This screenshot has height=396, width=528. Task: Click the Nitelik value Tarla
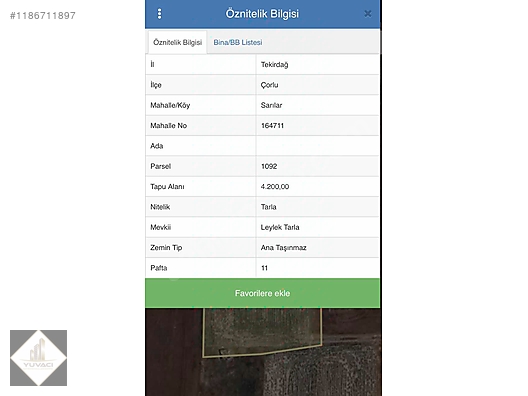268,207
